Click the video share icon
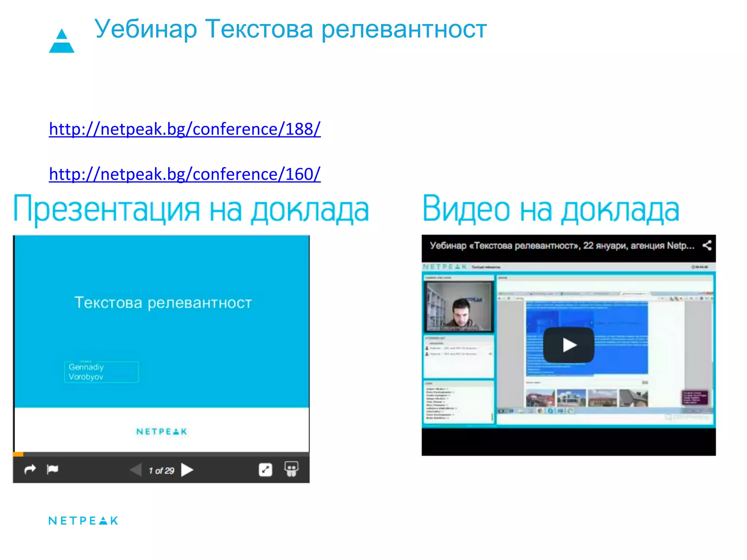 pos(707,245)
